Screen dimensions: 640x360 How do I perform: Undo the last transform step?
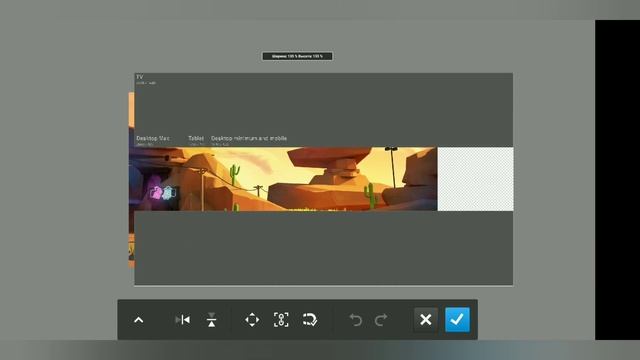click(x=356, y=320)
